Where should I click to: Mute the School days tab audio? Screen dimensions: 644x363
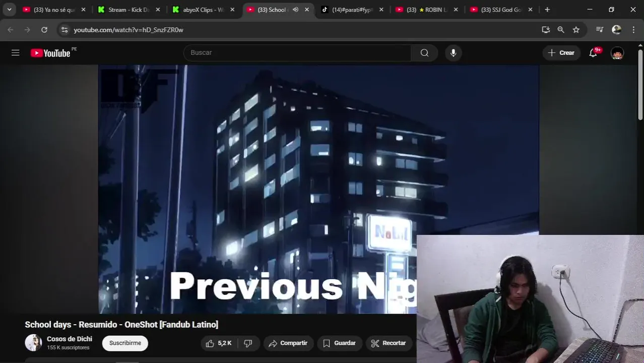(x=296, y=10)
